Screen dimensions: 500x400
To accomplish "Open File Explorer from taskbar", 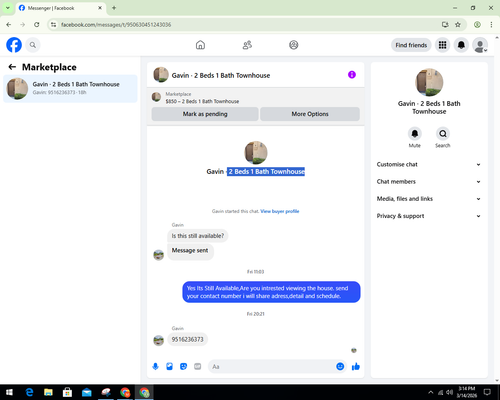I will click(x=48, y=392).
